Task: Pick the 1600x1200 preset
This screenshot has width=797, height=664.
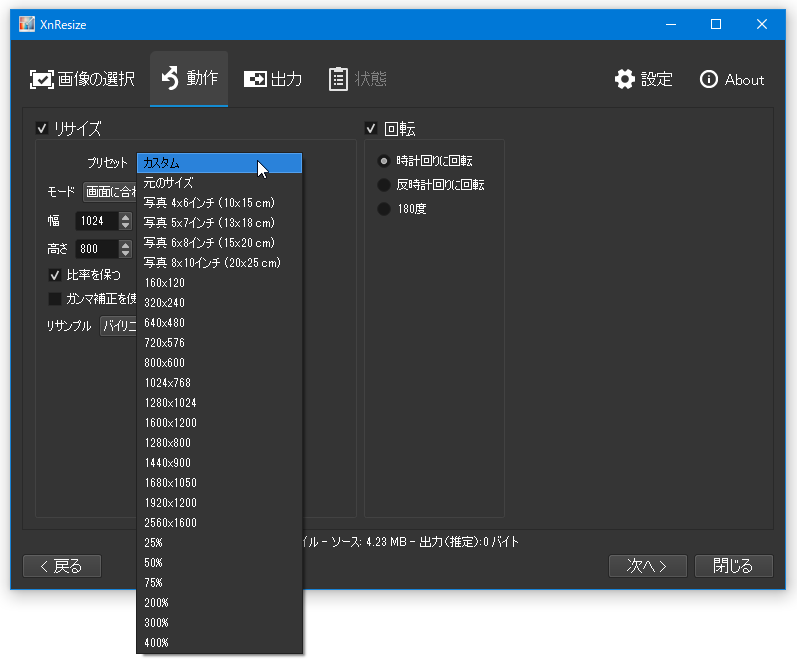Action: pos(219,422)
